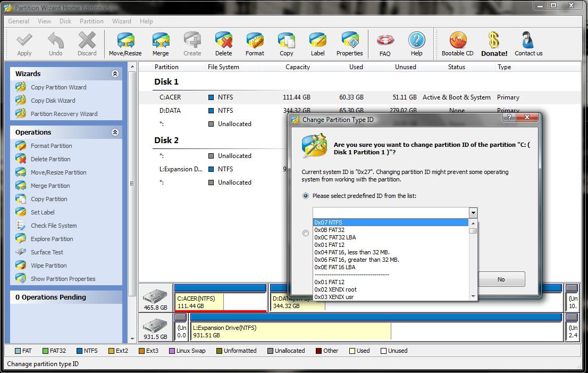Collapse the Operations panel
The image size is (588, 373).
tap(115, 132)
